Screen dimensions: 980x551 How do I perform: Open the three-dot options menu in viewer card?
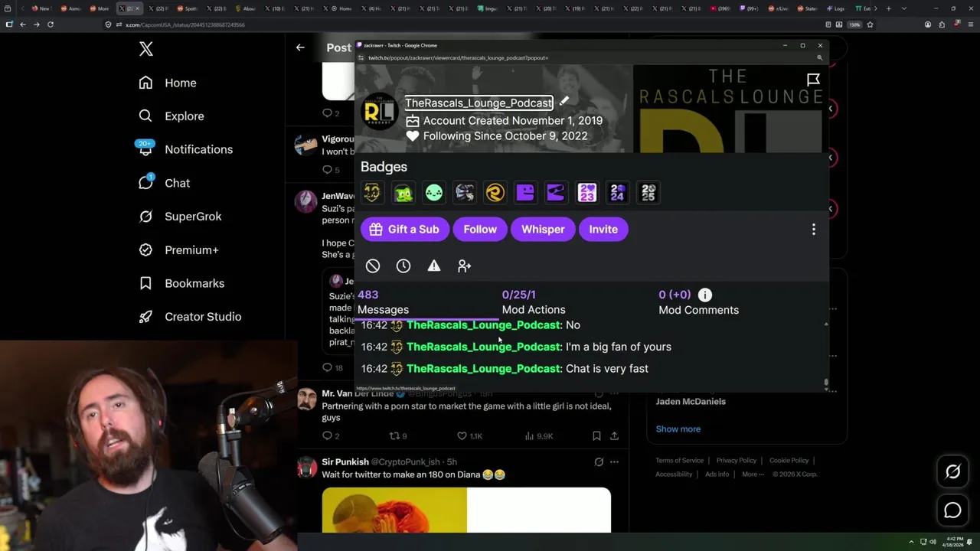click(x=814, y=230)
